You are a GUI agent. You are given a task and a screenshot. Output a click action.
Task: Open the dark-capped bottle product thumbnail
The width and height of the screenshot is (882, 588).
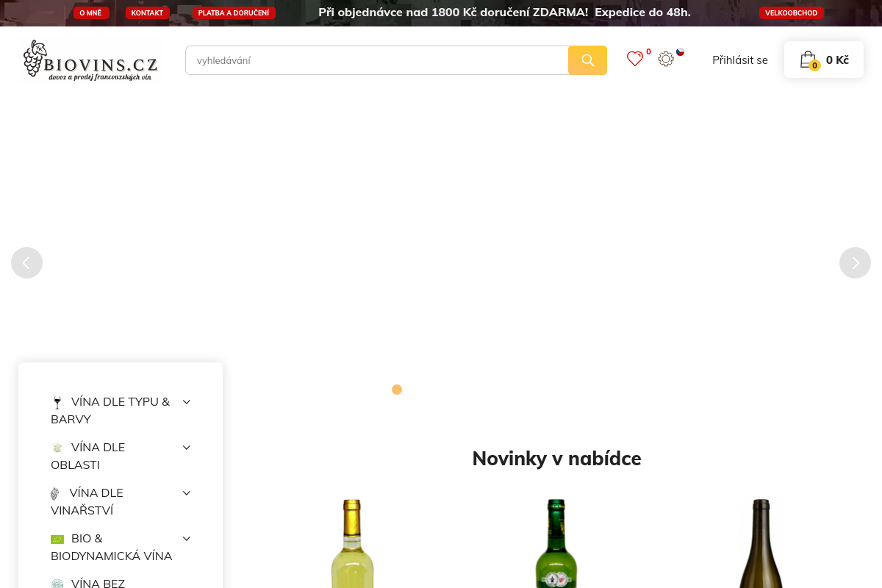pyautogui.click(x=761, y=543)
